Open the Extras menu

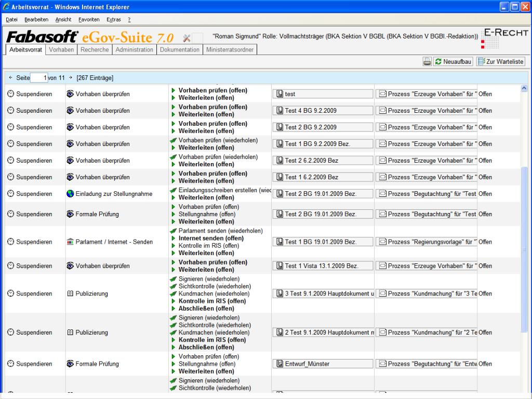point(114,20)
